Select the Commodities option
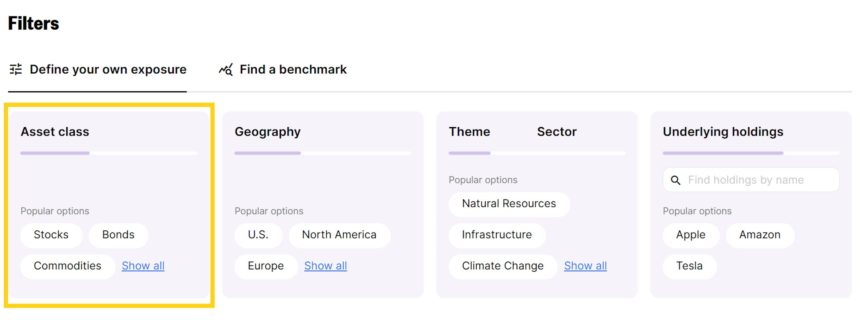This screenshot has height=320, width=868. [67, 266]
